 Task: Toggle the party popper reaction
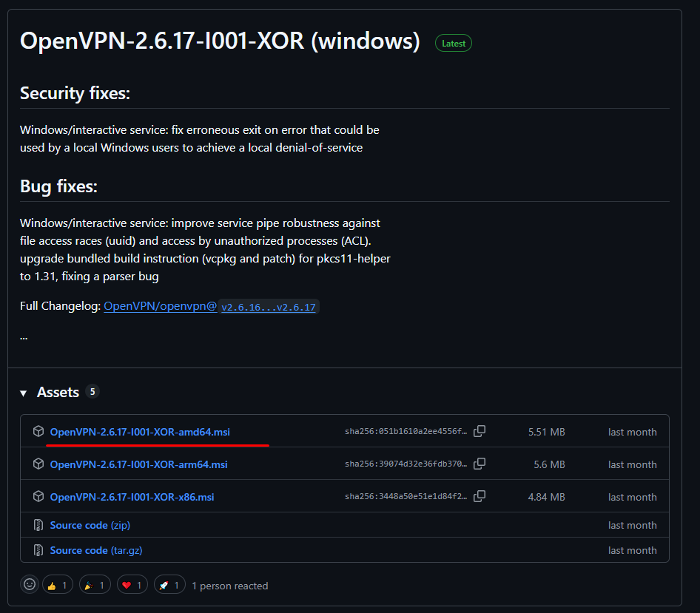[x=95, y=585]
